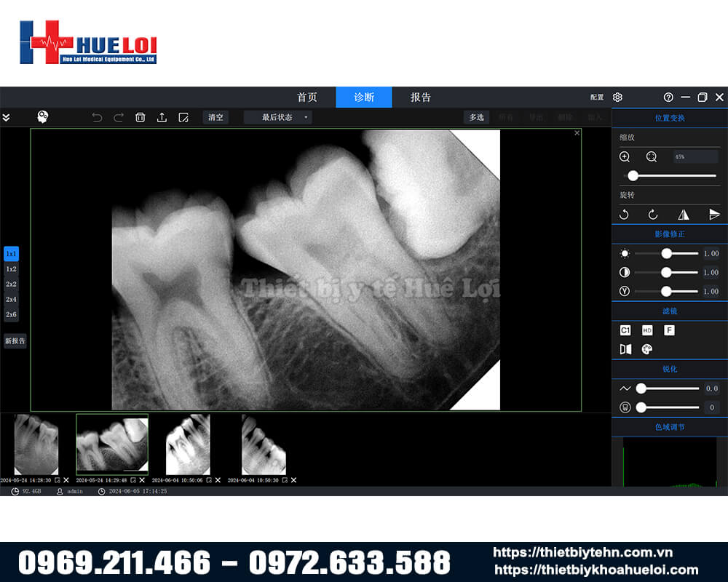Image resolution: width=728 pixels, height=582 pixels.
Task: Click the zoom in magnifier icon
Action: click(x=625, y=156)
